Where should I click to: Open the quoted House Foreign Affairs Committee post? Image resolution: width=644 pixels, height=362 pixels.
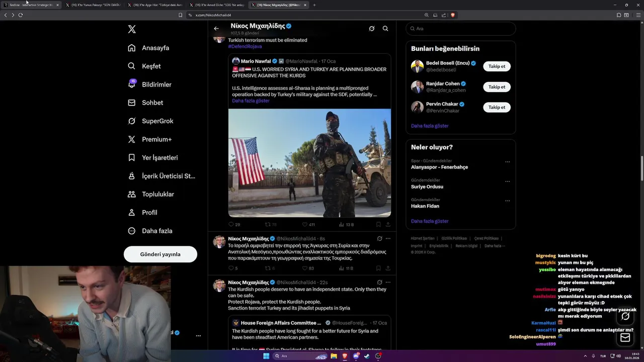click(x=309, y=333)
